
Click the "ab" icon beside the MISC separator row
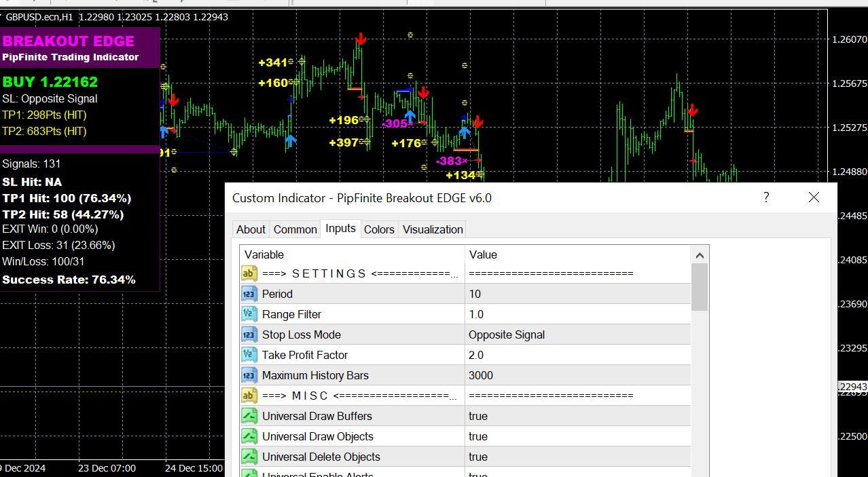tap(249, 396)
